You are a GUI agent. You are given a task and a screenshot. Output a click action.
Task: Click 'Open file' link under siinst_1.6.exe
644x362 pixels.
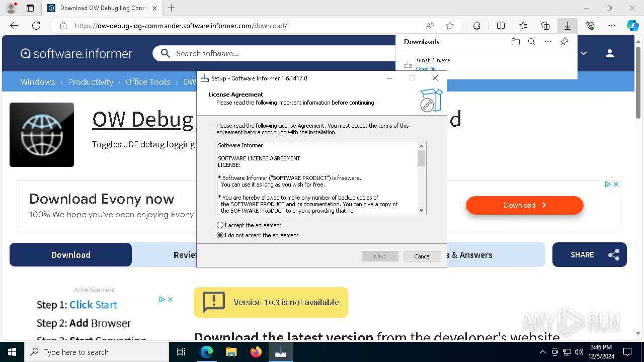point(426,69)
